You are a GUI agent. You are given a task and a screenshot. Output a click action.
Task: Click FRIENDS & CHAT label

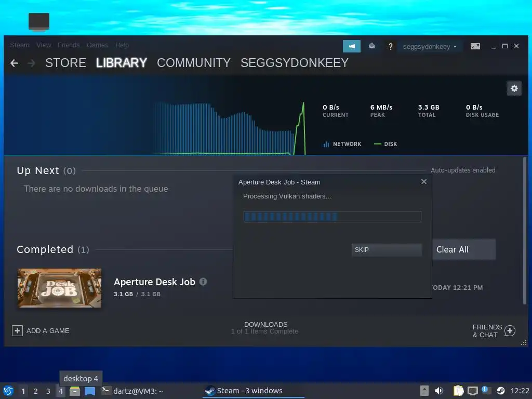[487, 331]
